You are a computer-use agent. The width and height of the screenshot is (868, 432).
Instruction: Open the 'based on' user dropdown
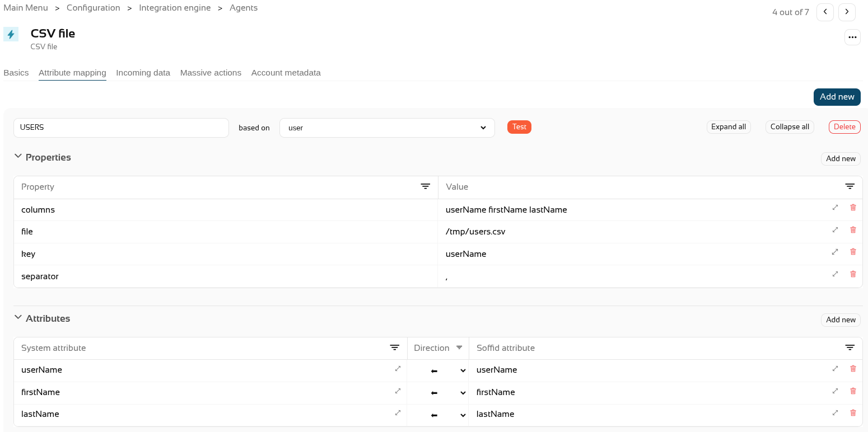click(387, 128)
